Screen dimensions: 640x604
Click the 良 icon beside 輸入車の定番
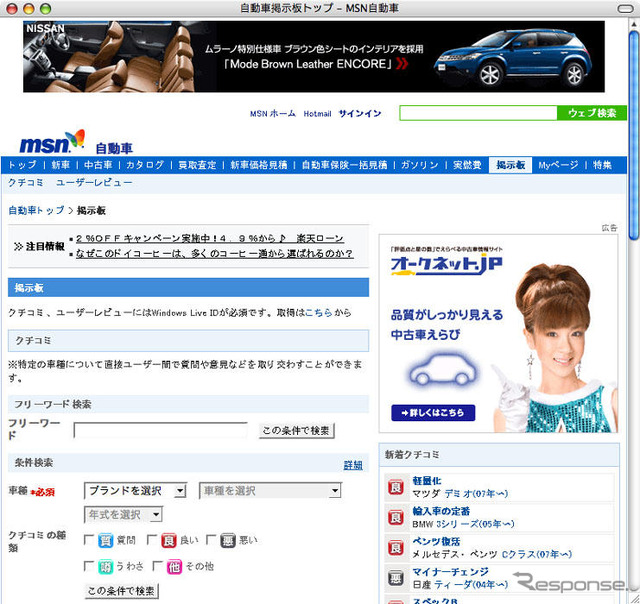point(396,517)
